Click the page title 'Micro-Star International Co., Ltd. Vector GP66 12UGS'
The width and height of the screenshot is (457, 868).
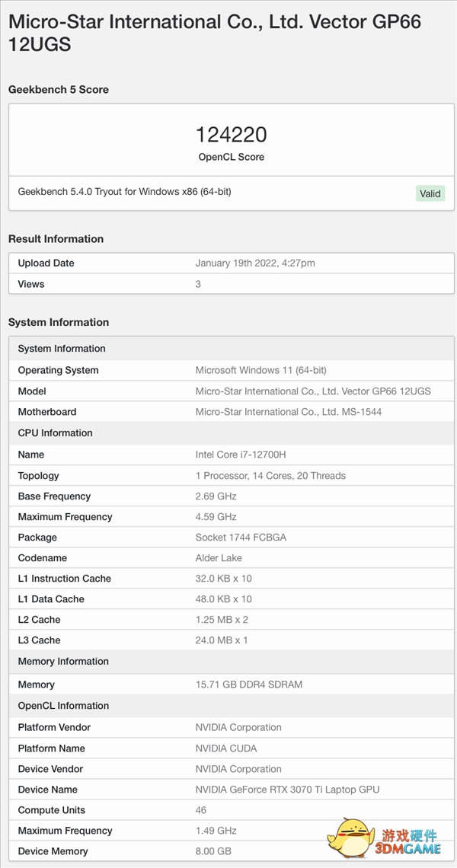click(216, 33)
